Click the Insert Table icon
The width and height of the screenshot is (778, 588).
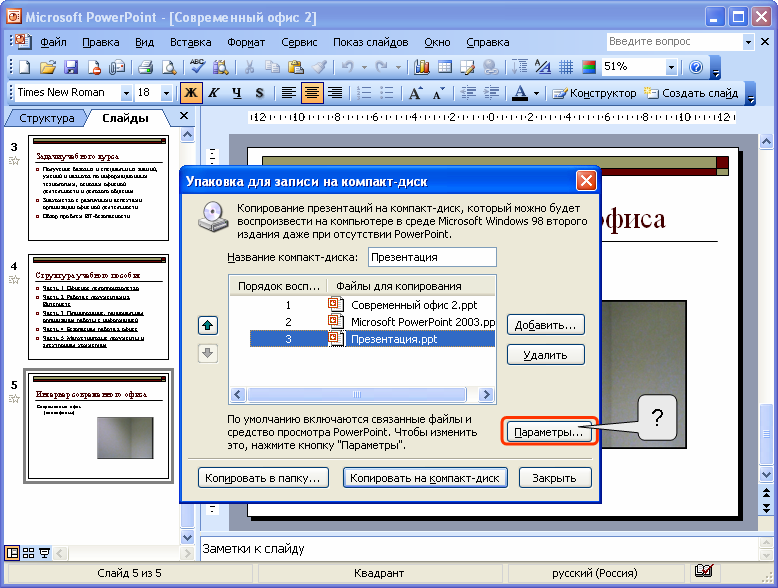coord(445,67)
